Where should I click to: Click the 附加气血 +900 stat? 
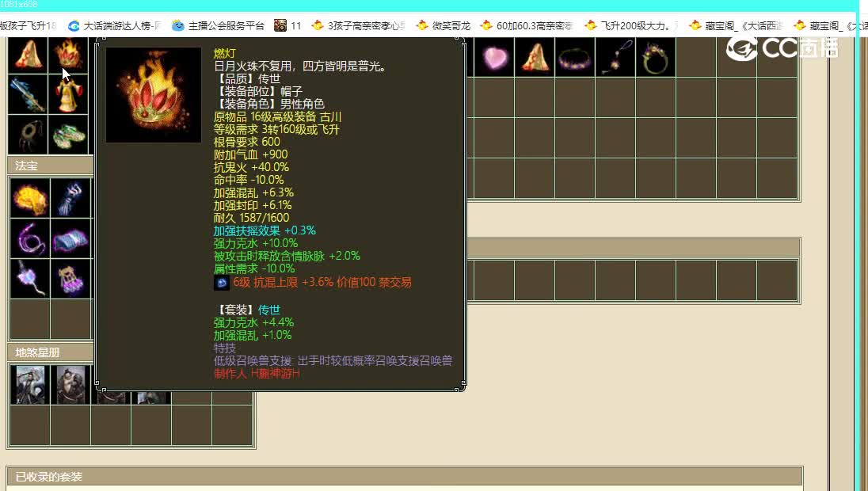[x=251, y=154]
